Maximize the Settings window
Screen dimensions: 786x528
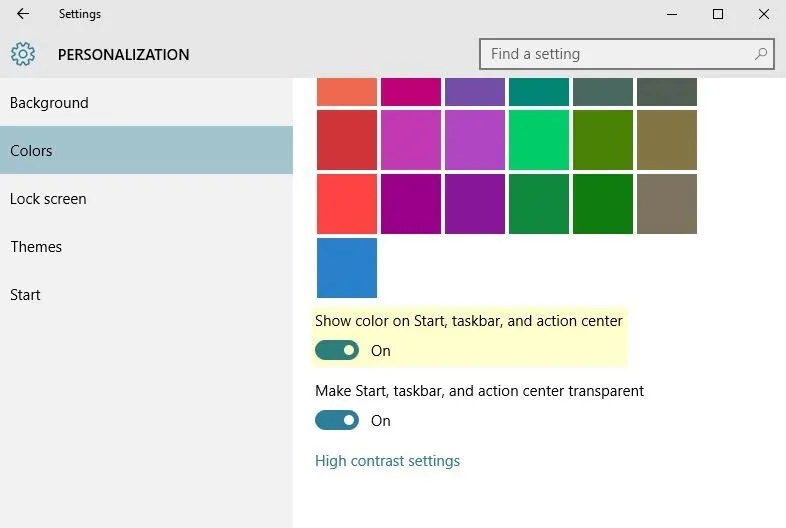point(717,14)
